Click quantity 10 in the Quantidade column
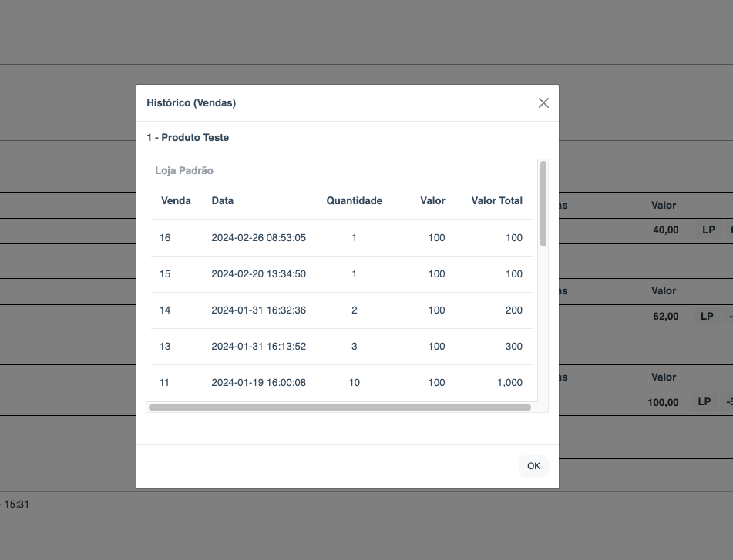Viewport: 733px width, 560px height. (x=354, y=383)
